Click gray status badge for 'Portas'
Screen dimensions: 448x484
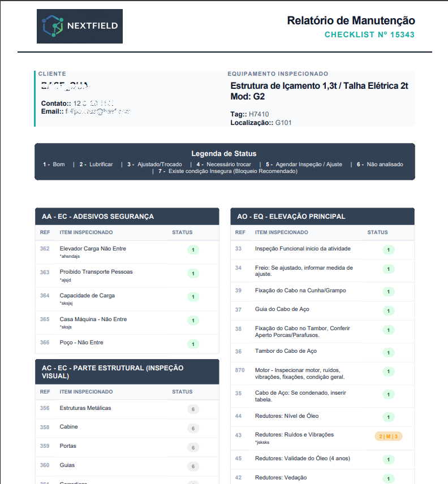click(193, 448)
